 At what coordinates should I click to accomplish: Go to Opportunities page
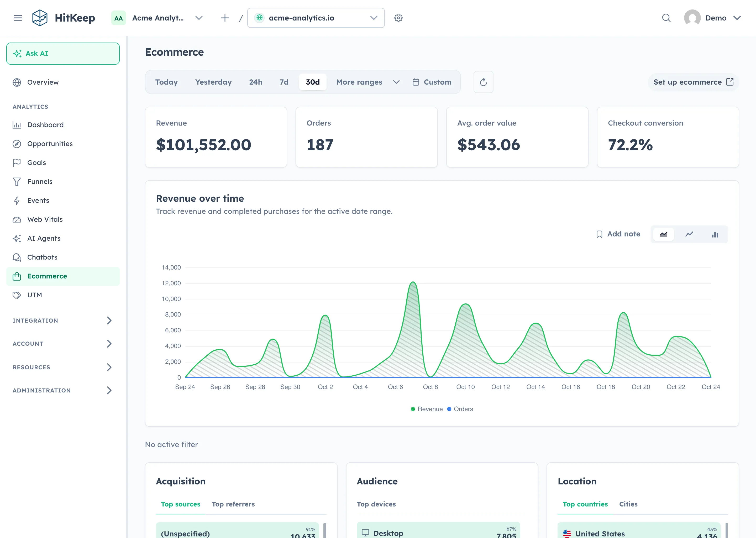pos(63,144)
